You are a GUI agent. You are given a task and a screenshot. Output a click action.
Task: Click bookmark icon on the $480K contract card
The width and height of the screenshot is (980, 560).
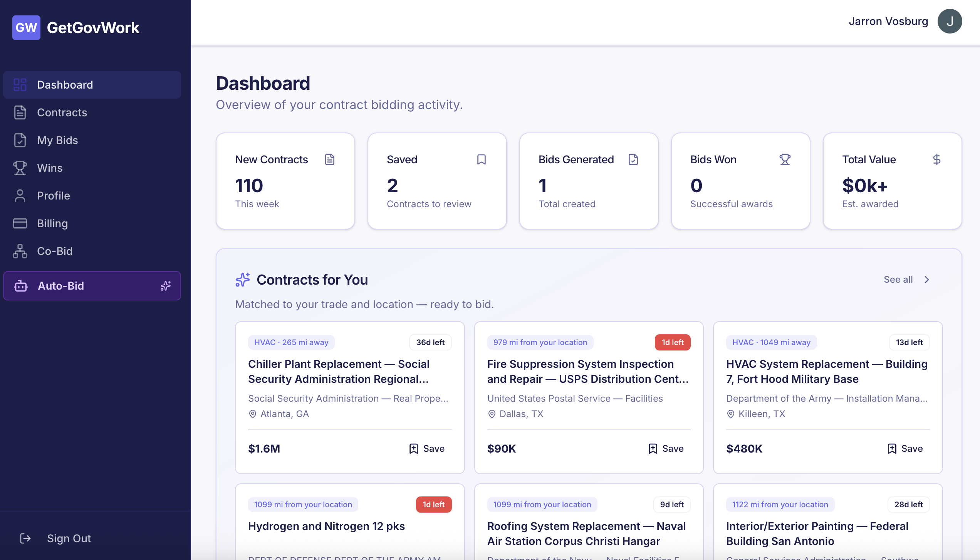(892, 449)
